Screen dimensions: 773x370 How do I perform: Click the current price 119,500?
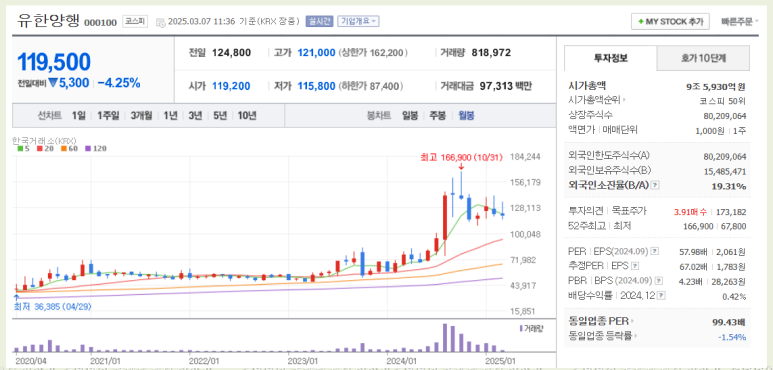[54, 62]
